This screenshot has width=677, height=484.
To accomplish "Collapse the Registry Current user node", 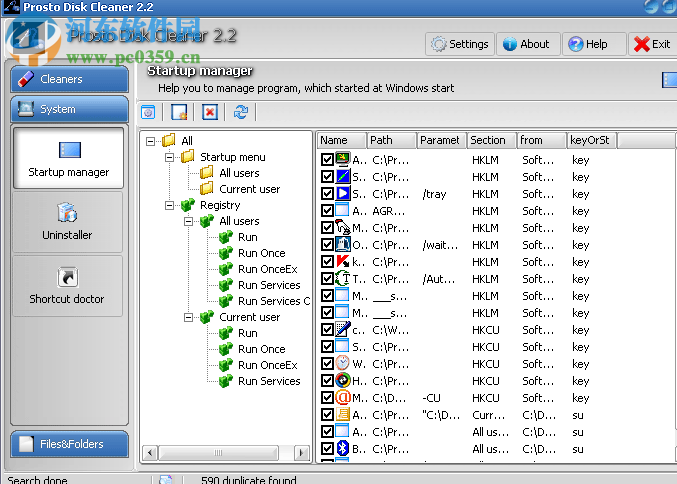I will [188, 317].
